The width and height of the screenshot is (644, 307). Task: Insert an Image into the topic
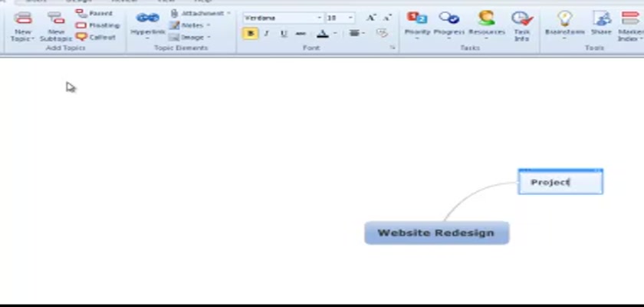point(187,38)
